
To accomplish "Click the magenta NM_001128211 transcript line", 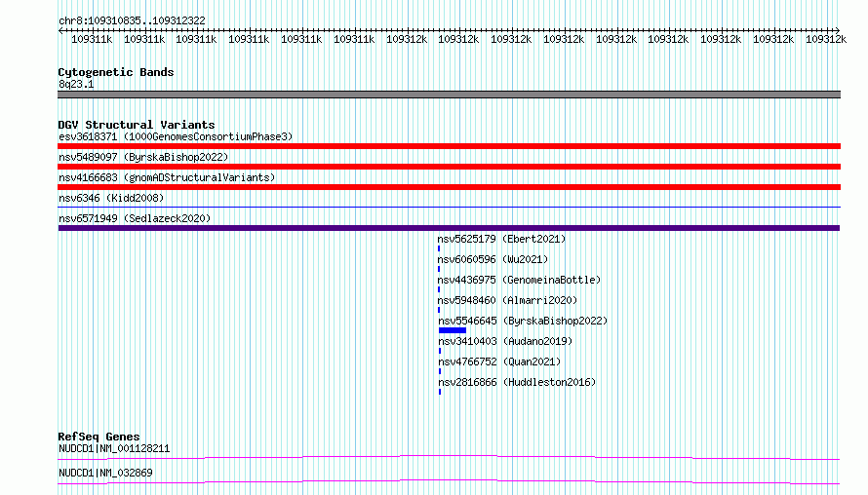I will [449, 457].
